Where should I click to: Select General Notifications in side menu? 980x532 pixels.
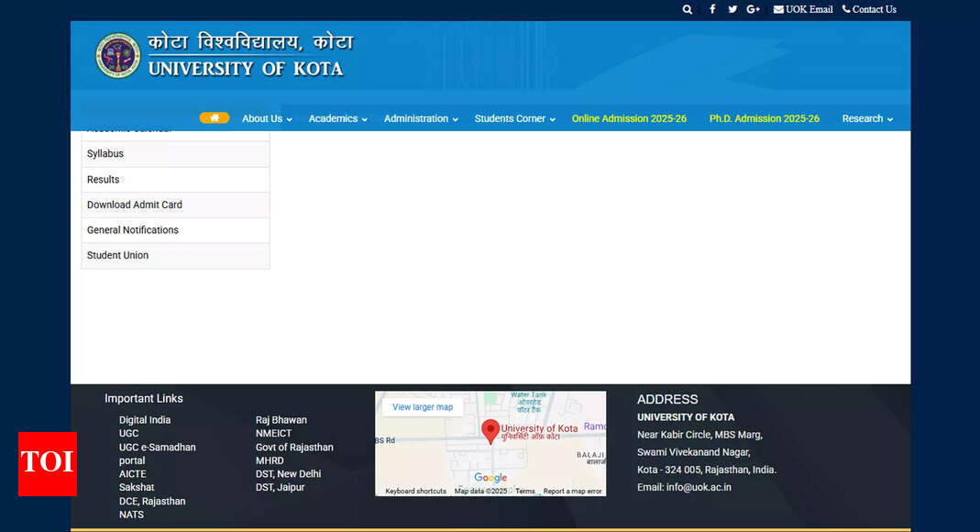(x=176, y=230)
